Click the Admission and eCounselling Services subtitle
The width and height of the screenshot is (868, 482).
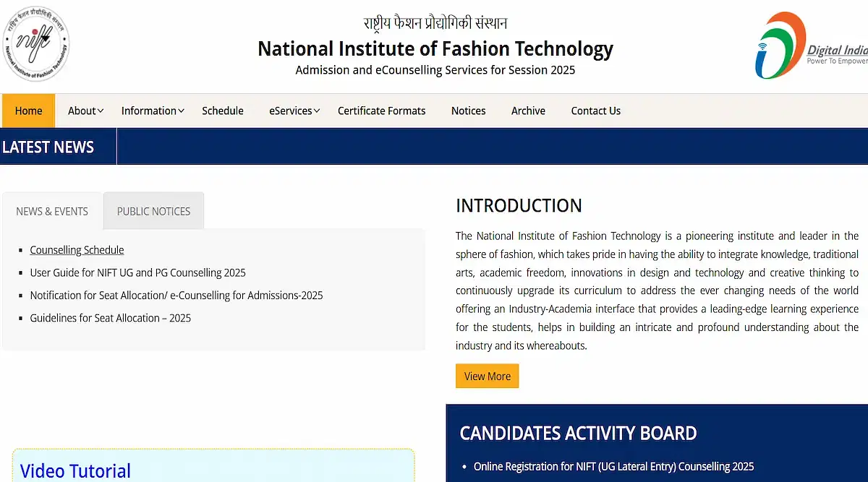[x=435, y=70]
